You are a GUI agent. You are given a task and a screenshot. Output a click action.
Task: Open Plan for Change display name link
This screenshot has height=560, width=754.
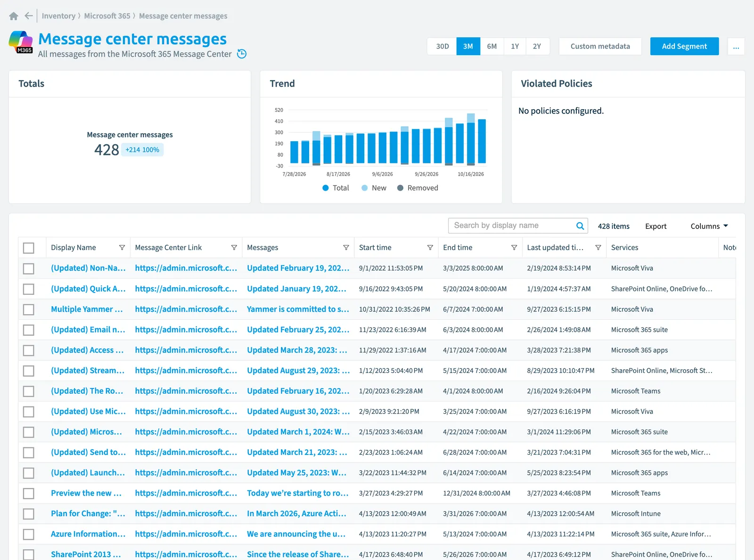click(x=88, y=513)
